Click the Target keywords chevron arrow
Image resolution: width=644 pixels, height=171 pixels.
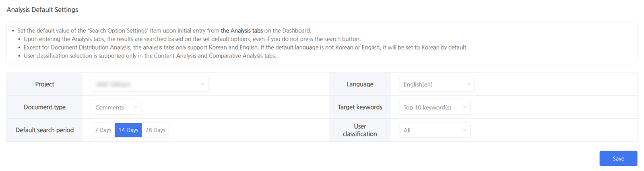[464, 107]
